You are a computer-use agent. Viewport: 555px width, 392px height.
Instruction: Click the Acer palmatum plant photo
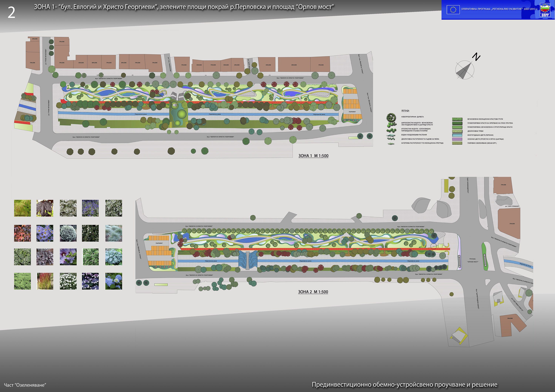pyautogui.click(x=23, y=208)
